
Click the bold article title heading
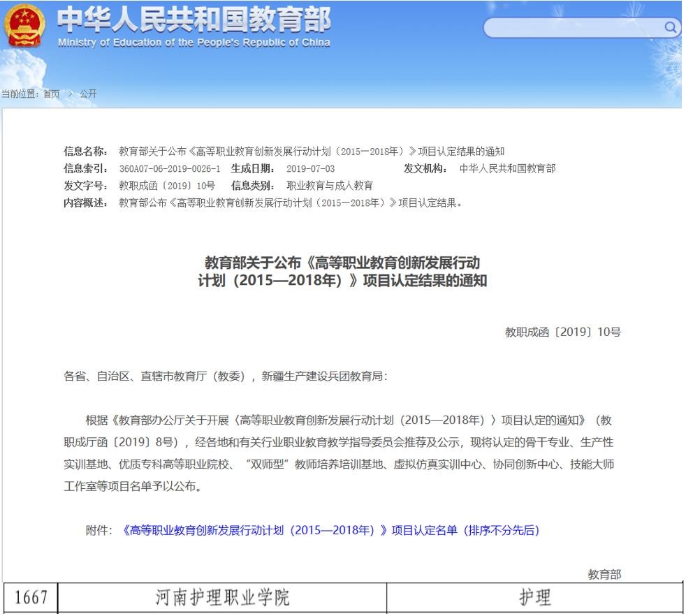[x=342, y=272]
